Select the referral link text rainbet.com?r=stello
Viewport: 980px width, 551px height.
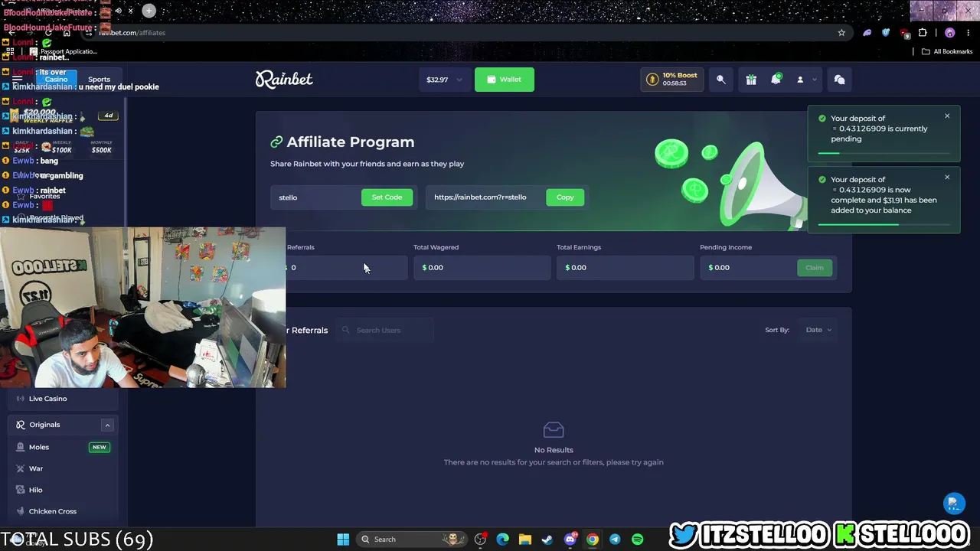[480, 197]
